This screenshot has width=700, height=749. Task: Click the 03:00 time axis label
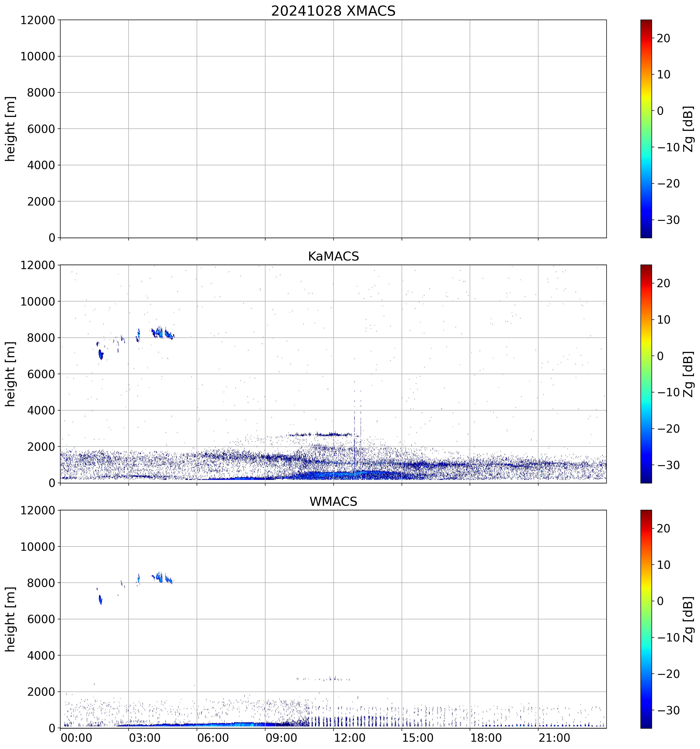coord(145,738)
